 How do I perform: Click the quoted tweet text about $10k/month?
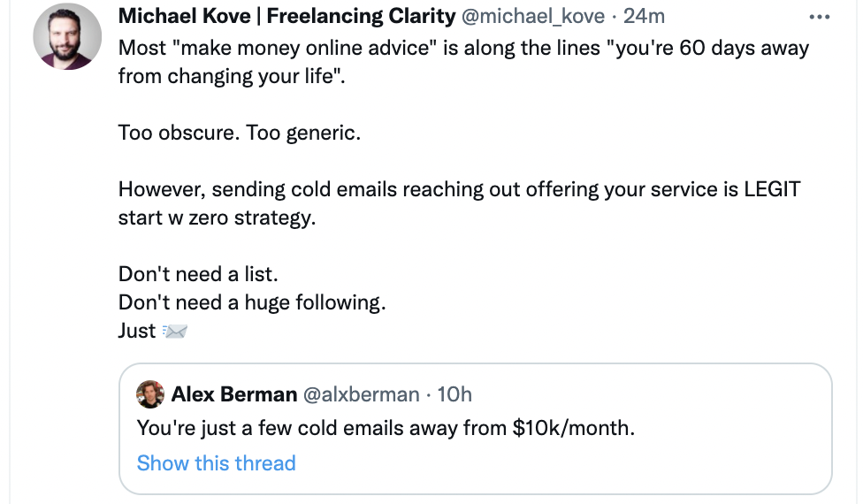(x=386, y=429)
